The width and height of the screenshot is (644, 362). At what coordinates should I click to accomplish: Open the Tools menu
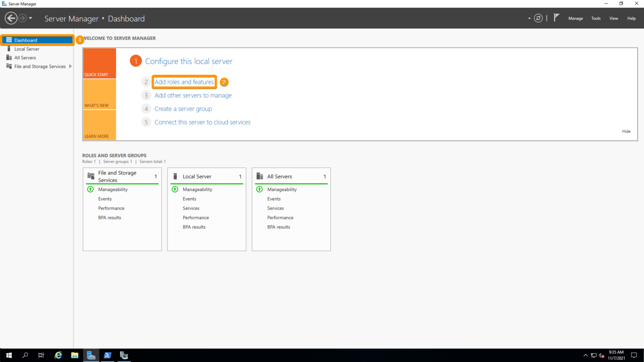tap(596, 18)
